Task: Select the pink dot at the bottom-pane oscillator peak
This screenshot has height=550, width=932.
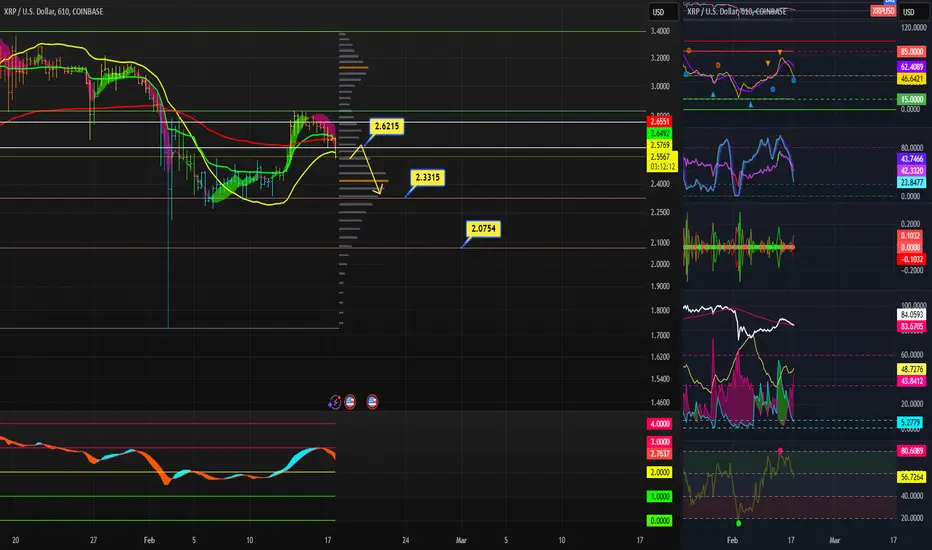Action: pyautogui.click(x=780, y=451)
